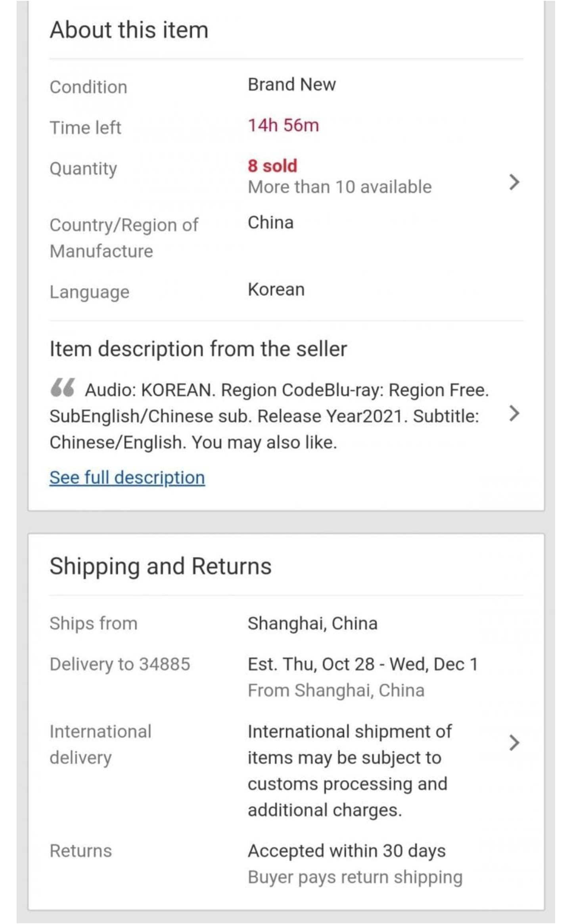Viewport: 571px width, 924px height.
Task: Click "Accepted within 30 days" returns text
Action: coord(347,851)
